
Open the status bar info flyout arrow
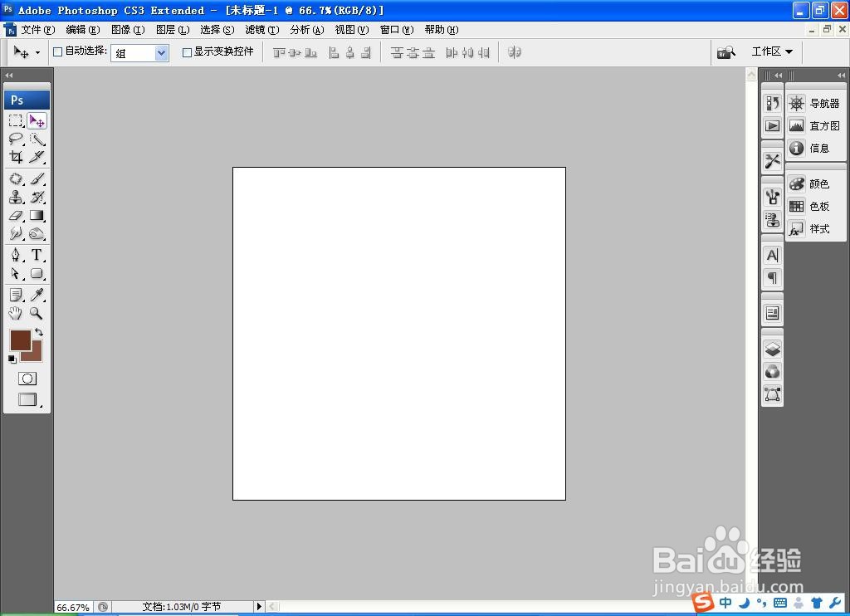point(259,606)
